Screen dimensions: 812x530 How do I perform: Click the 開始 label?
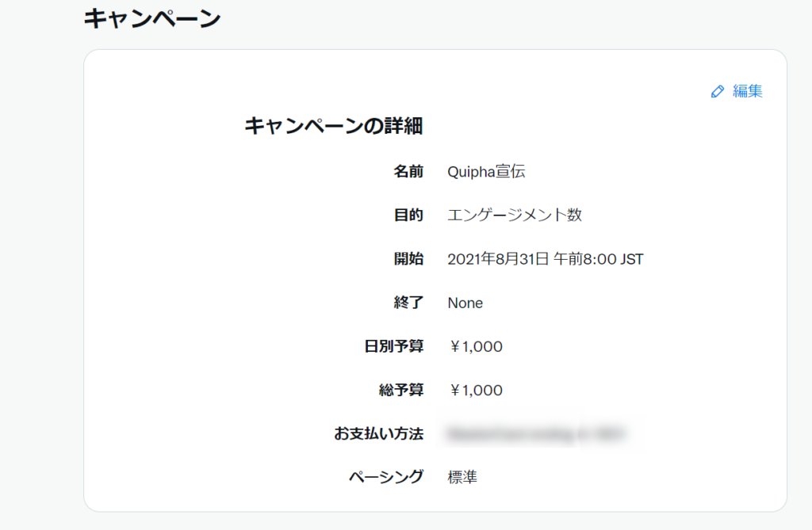point(408,259)
